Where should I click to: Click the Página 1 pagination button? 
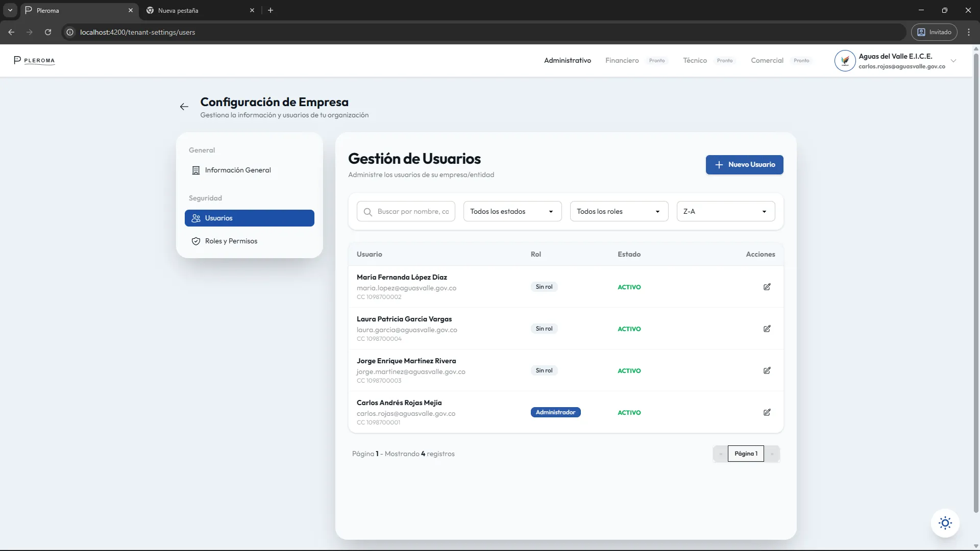click(746, 453)
